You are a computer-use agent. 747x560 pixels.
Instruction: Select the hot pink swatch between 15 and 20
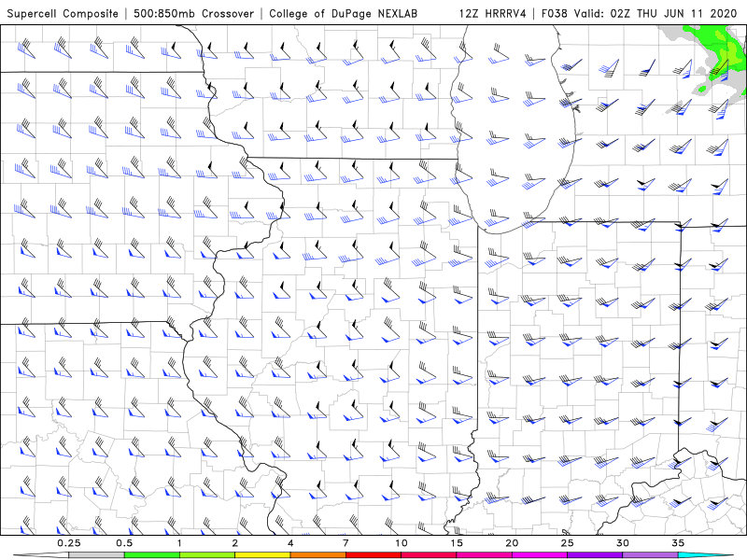484,555
